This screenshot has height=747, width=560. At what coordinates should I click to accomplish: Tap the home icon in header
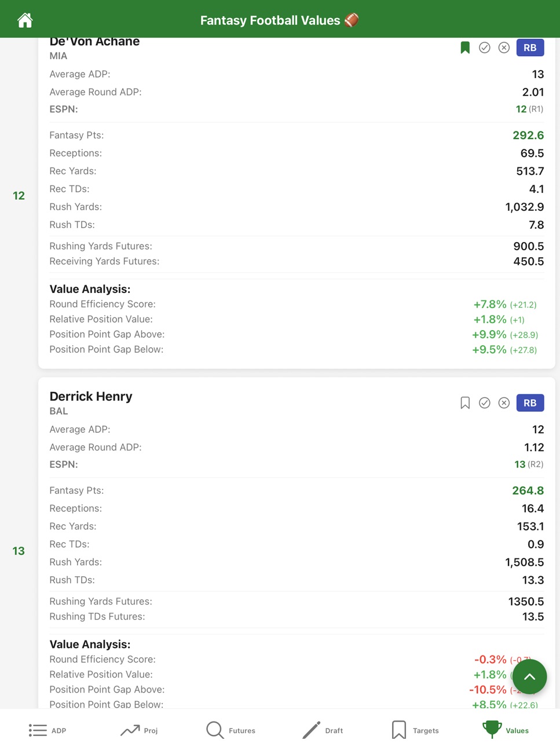pyautogui.click(x=25, y=20)
